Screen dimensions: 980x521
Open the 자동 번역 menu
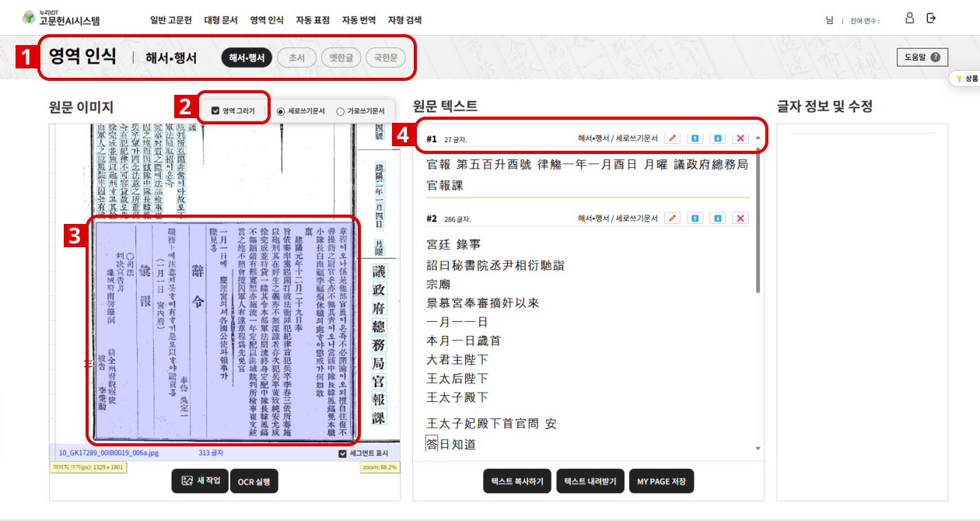point(359,20)
